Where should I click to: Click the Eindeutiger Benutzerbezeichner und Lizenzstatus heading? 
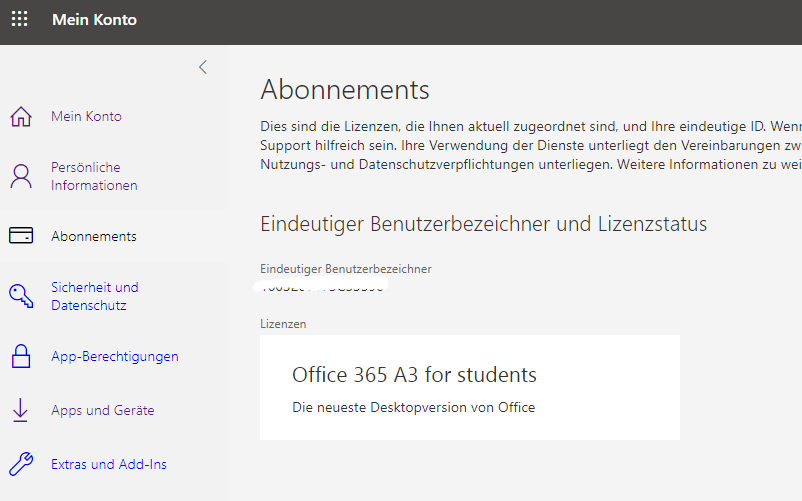(483, 224)
